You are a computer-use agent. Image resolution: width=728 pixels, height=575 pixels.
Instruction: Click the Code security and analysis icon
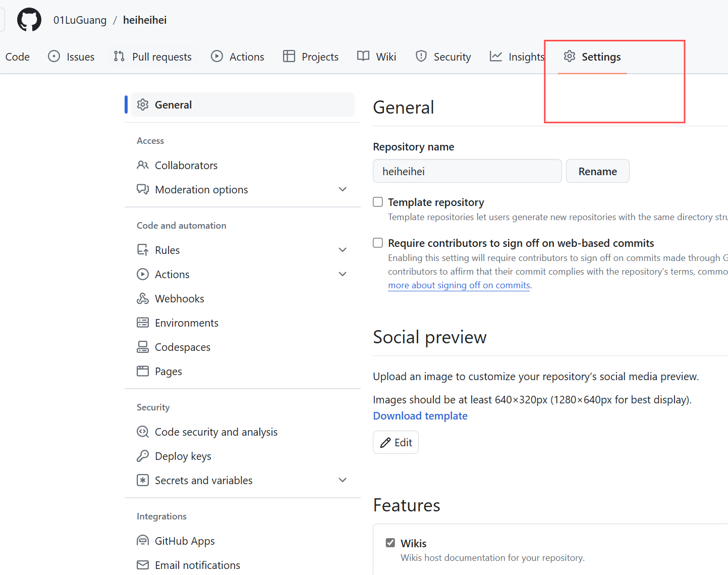coord(143,432)
